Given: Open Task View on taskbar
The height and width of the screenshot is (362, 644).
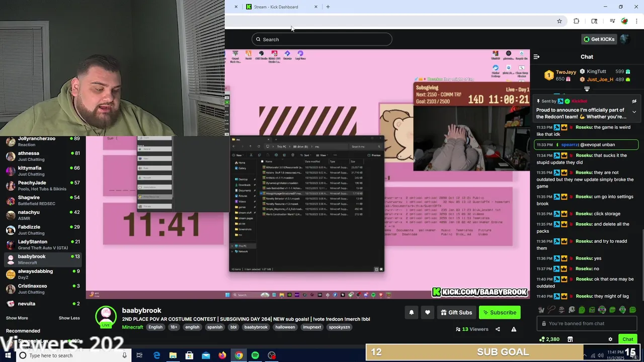Looking at the screenshot, I should [139, 355].
